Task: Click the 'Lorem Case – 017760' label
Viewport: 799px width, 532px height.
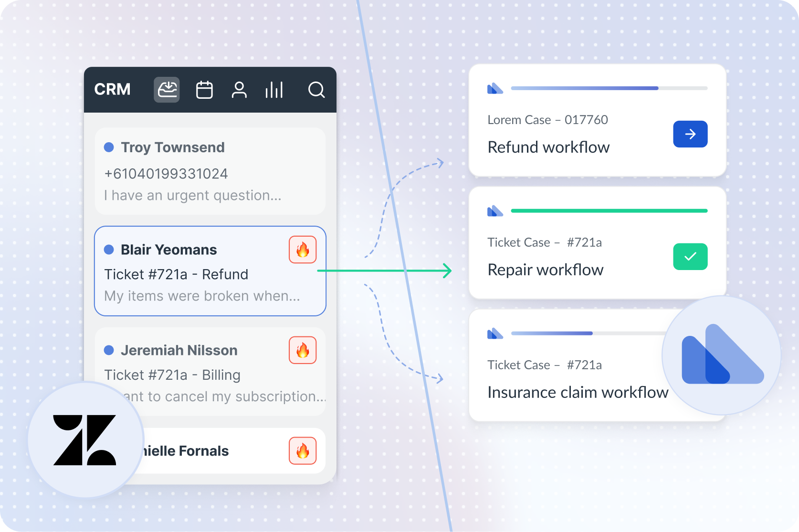Action: (548, 120)
